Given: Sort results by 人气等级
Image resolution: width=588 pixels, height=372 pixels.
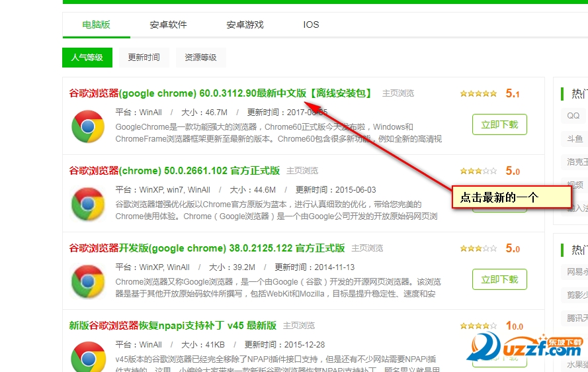Looking at the screenshot, I should pos(87,58).
